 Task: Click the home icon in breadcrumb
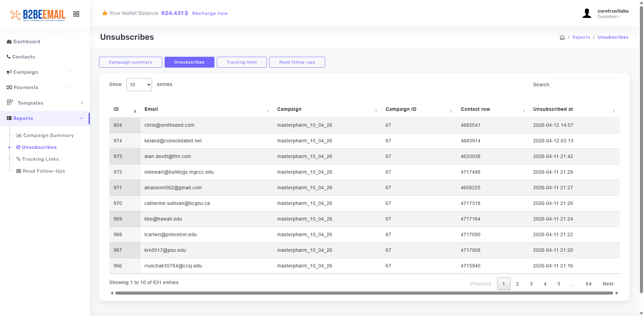pos(562,37)
